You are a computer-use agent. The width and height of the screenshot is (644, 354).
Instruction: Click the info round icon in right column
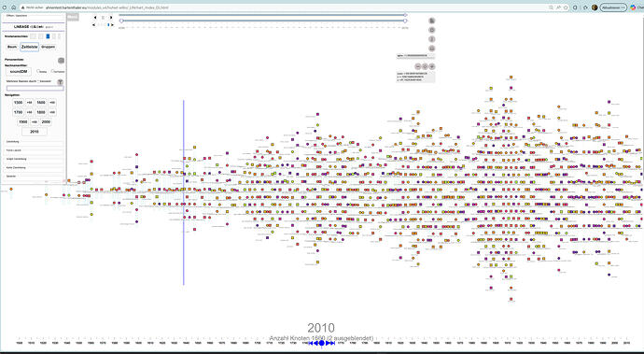click(431, 39)
